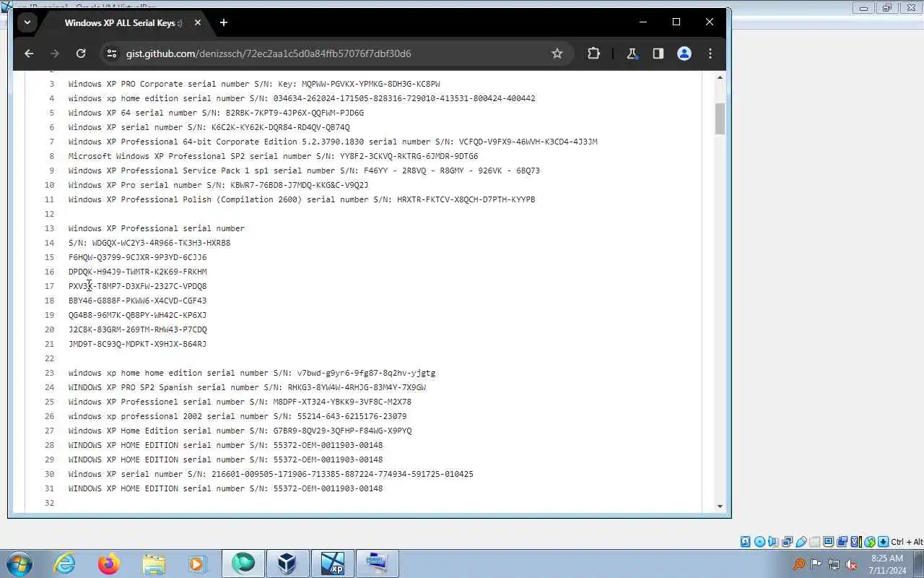Click line 9 Service Pack 1 sp1 serial
The width and height of the screenshot is (924, 578).
[x=304, y=171]
